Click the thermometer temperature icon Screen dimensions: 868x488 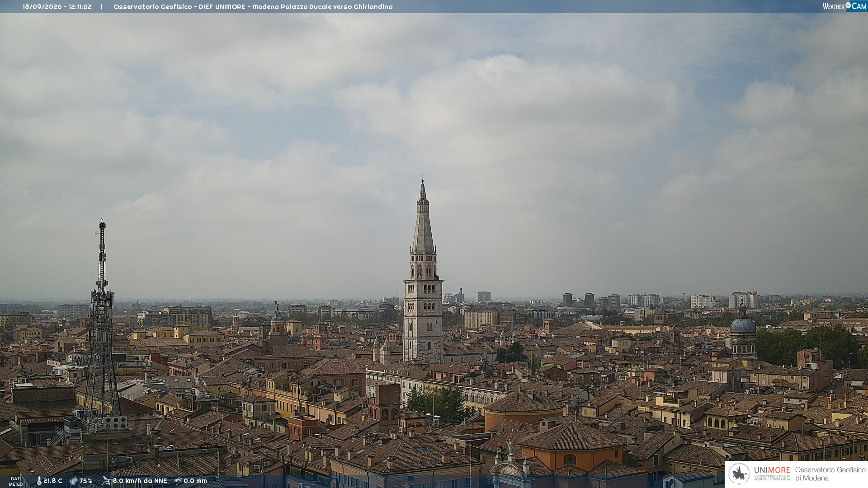tap(39, 481)
